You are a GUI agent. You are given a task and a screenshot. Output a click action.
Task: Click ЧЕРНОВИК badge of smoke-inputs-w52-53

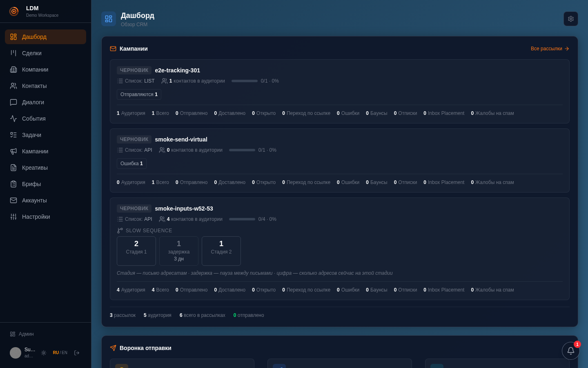134,209
